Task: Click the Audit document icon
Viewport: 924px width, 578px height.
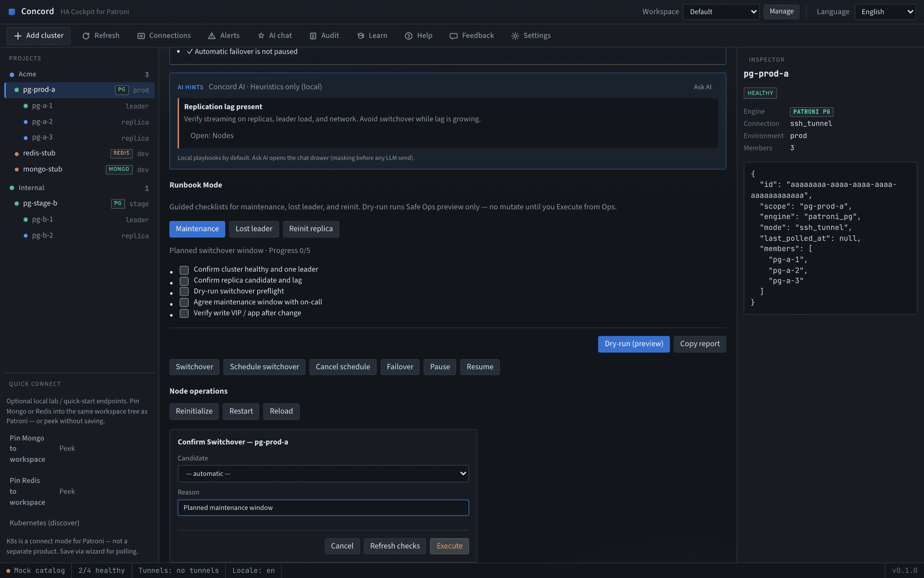Action: 313,36
